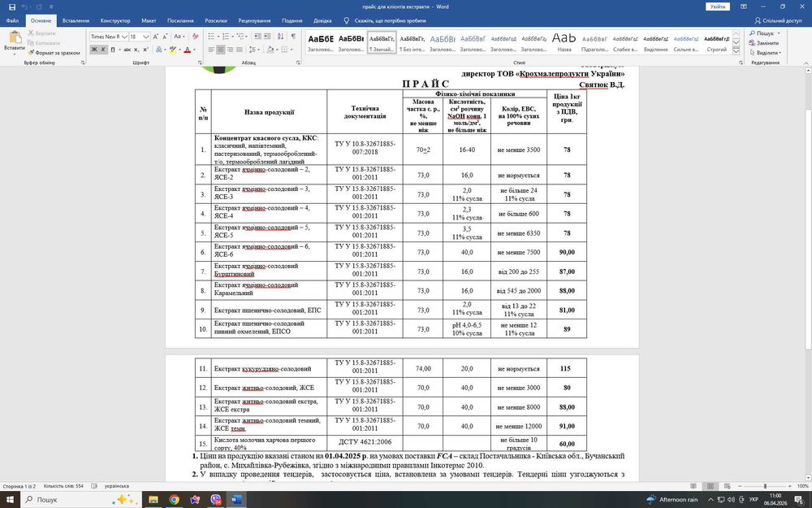This screenshot has width=812, height=508.
Task: Click the Afternoon rain weather widget
Action: (672, 500)
